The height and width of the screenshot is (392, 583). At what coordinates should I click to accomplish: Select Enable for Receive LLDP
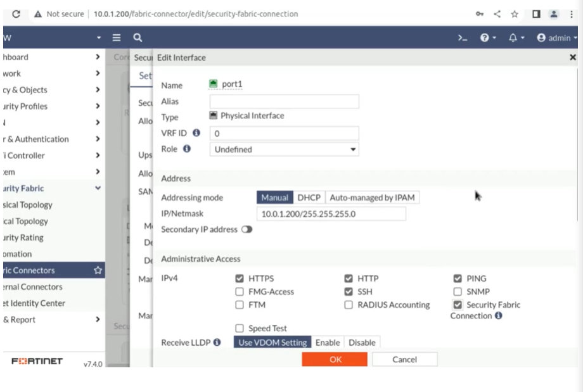tap(328, 342)
